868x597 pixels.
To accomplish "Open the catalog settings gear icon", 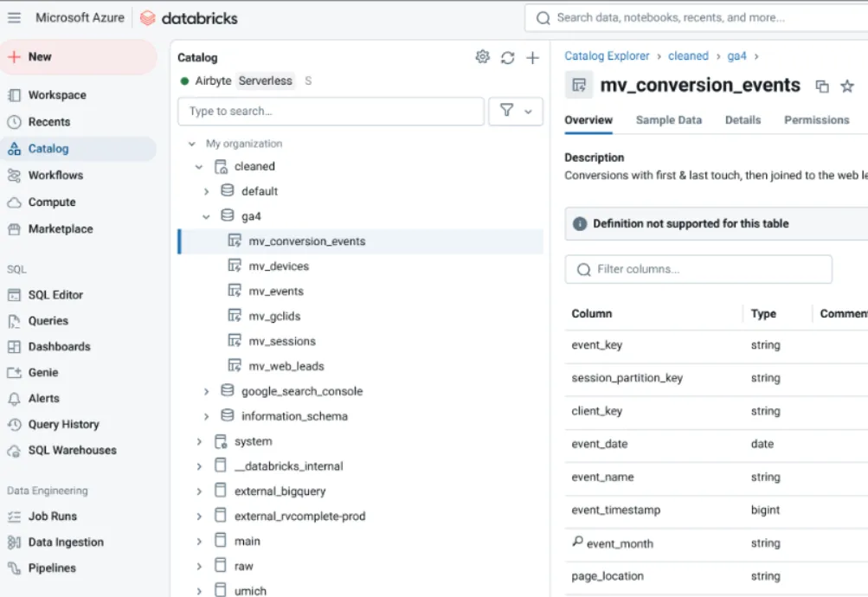I will click(482, 56).
